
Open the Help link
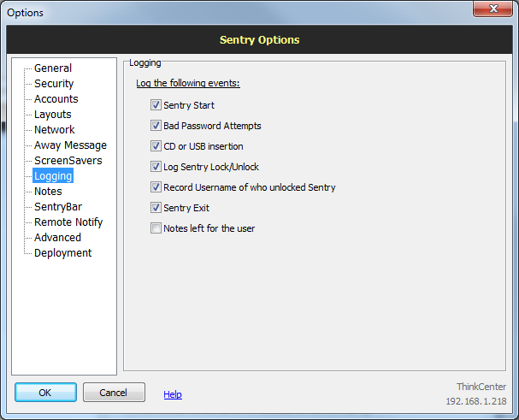(x=173, y=394)
